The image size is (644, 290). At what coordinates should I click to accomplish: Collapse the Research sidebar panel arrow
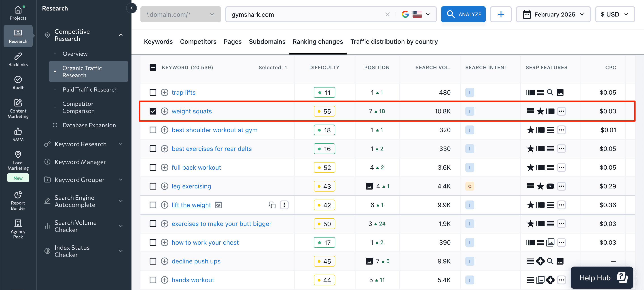coord(131,8)
